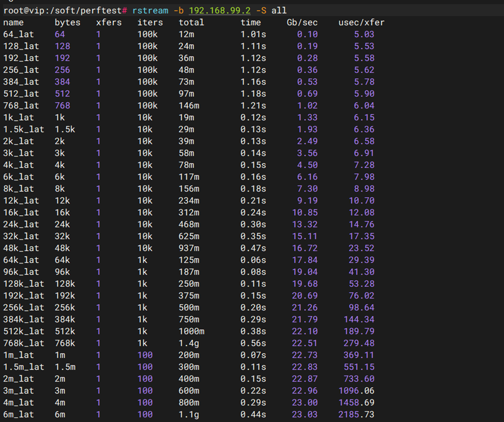The image size is (504, 422).
Task: Click the underlined IP address 192.168.99.2
Action: click(219, 10)
